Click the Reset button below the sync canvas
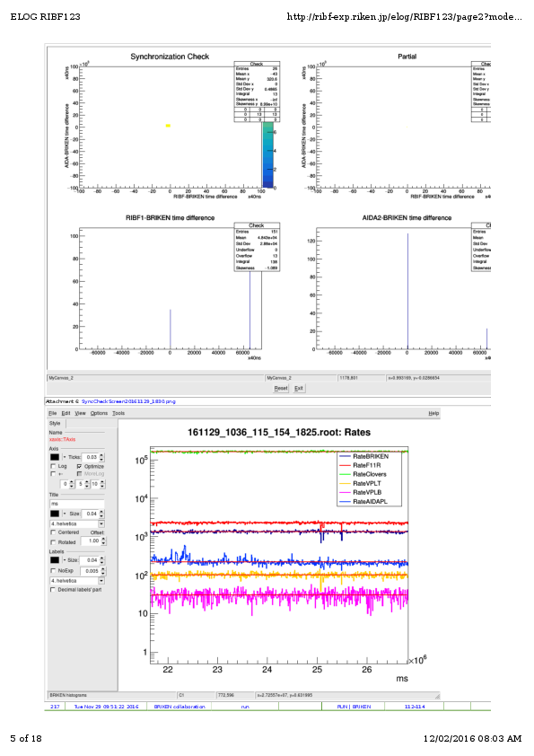This screenshot has width=534, height=756. point(281,388)
